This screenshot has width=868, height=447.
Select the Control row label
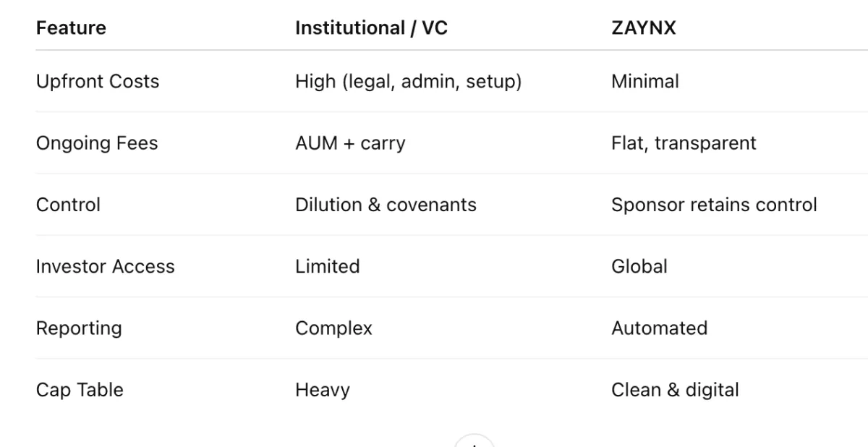[x=68, y=205]
